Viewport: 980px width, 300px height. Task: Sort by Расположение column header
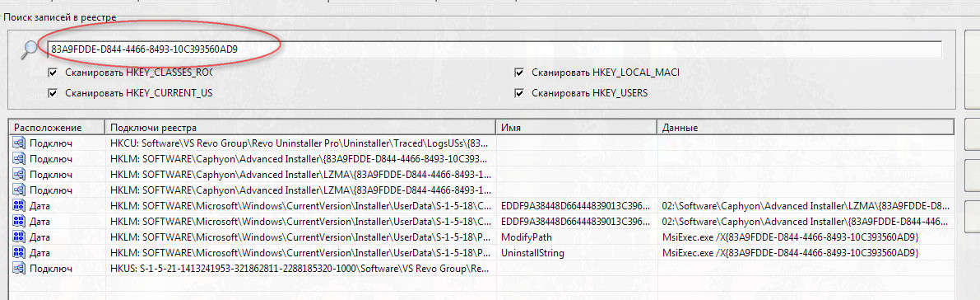coord(57,128)
